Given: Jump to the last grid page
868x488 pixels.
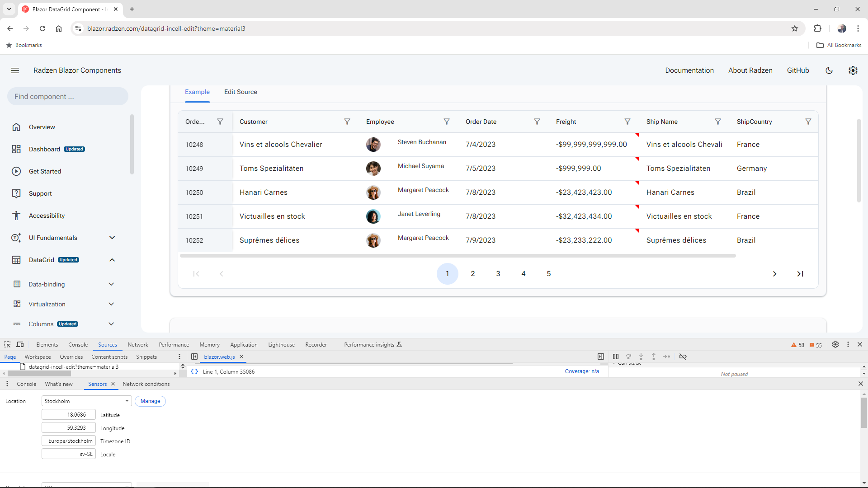Looking at the screenshot, I should (x=800, y=274).
